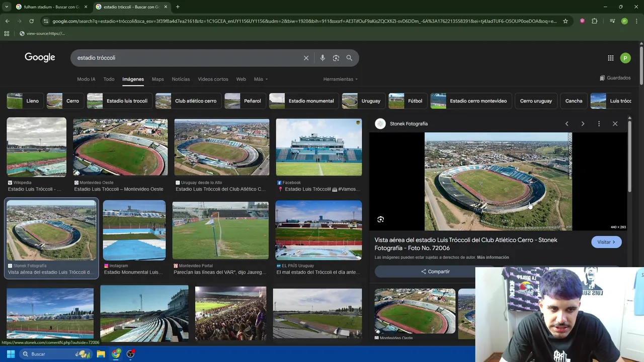Show previous image in preview panel
The width and height of the screenshot is (644, 362).
(567, 124)
